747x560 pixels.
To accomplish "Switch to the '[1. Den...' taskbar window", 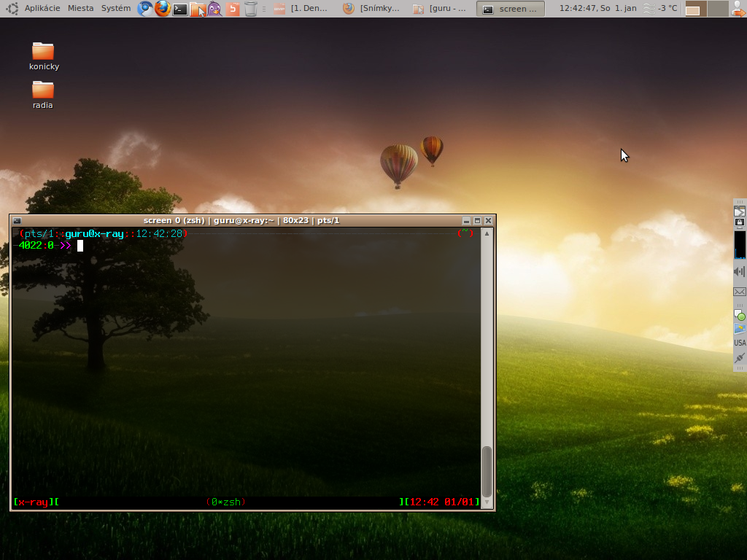I will click(301, 9).
